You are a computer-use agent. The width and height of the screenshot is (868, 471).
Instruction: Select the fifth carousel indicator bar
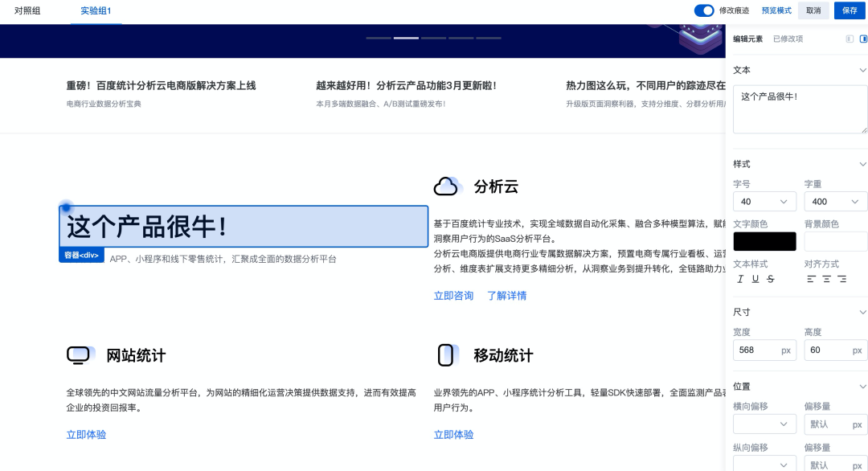(489, 39)
